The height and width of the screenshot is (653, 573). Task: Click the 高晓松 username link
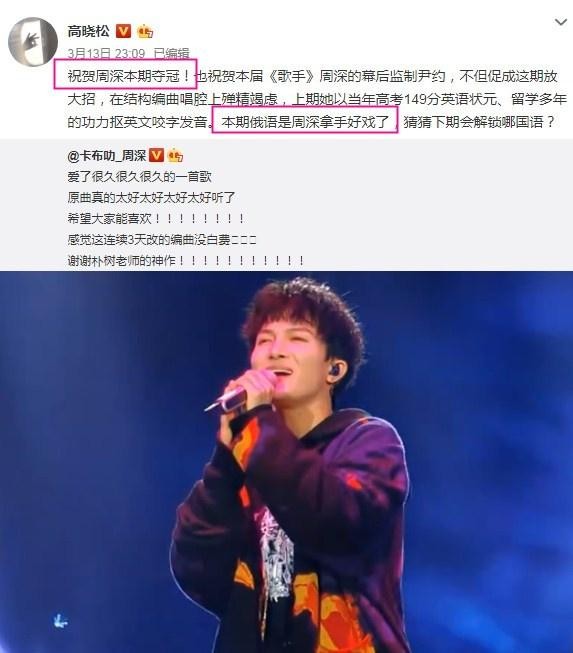[x=89, y=32]
